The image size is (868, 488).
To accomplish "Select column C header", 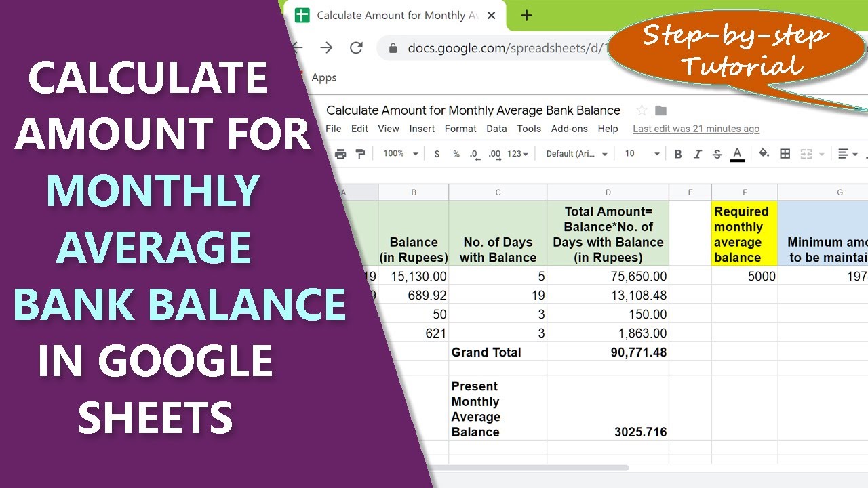I will (498, 192).
